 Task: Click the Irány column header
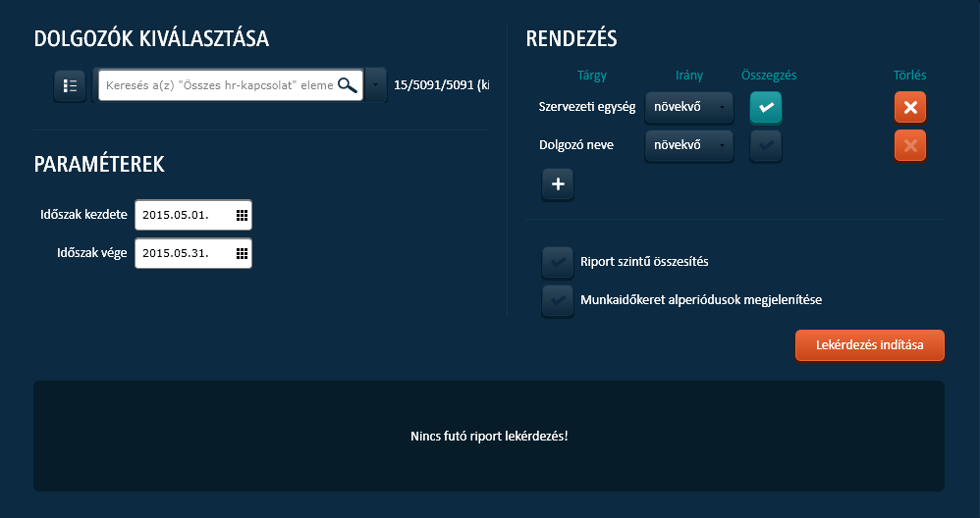689,76
